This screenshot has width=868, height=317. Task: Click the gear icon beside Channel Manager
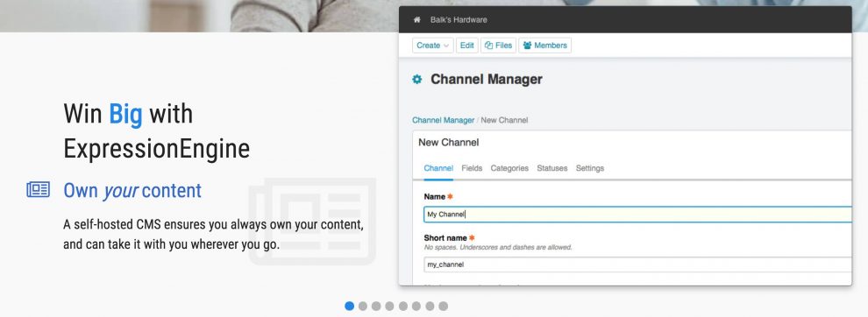click(416, 80)
